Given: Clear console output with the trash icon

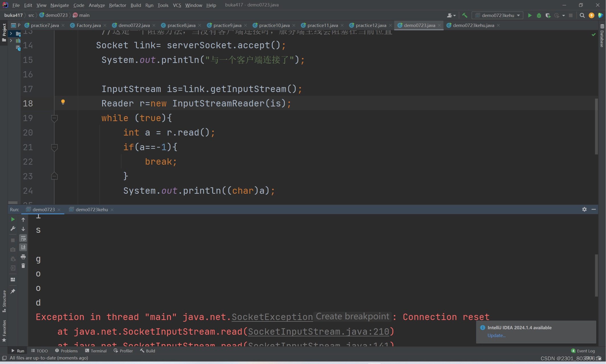Looking at the screenshot, I should pos(23,266).
